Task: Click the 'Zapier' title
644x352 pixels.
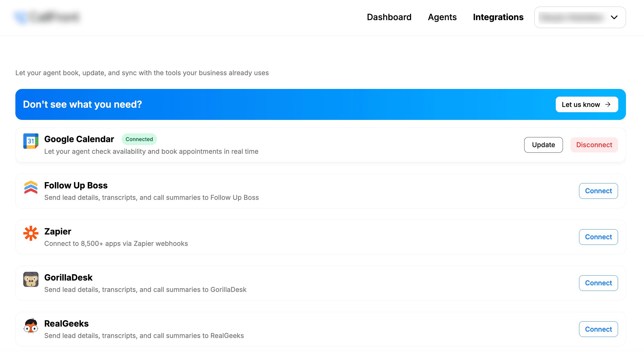Action: click(58, 232)
